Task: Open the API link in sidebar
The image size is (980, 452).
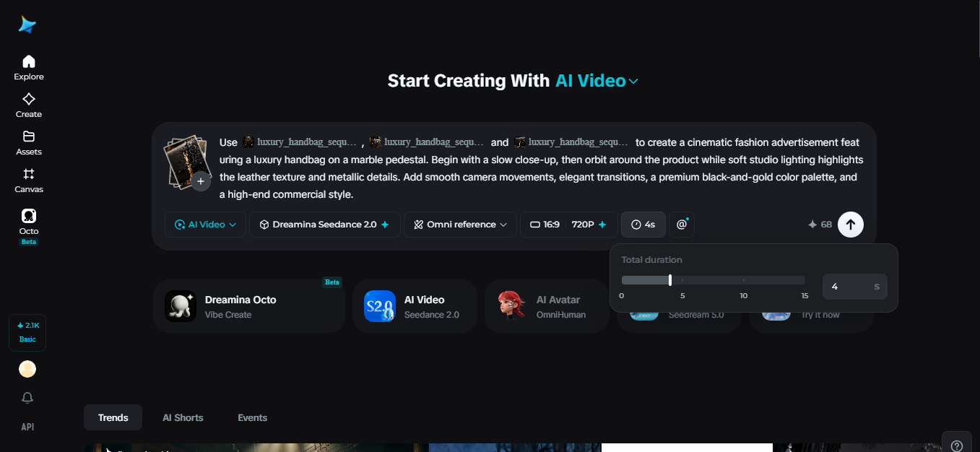Action: click(x=27, y=427)
